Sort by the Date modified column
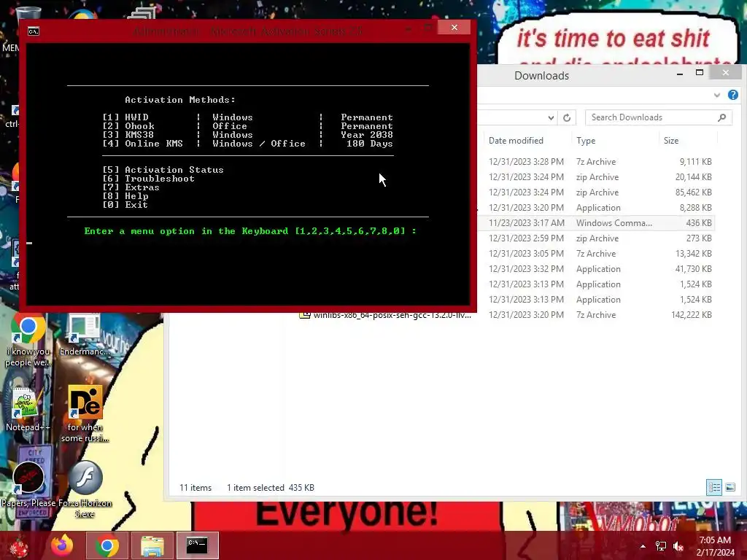Viewport: 747px width, 560px height. (516, 141)
